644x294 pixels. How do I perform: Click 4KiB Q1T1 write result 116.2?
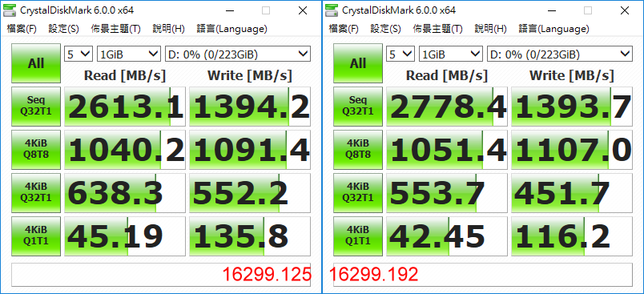(x=572, y=236)
